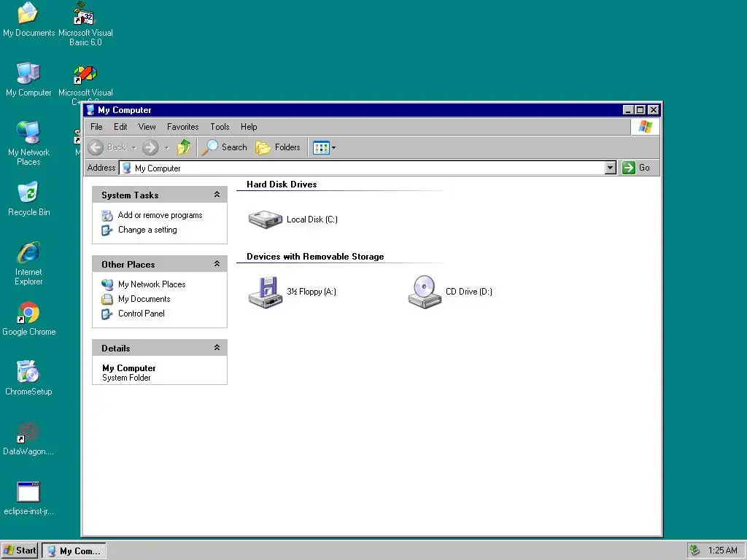Click My Computer taskbar button

[74, 551]
